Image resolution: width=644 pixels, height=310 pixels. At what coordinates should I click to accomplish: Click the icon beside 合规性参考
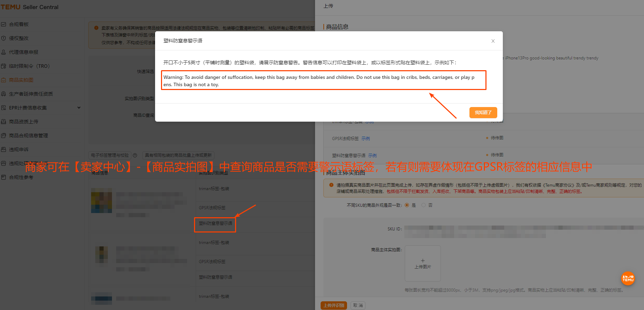coord(3,177)
